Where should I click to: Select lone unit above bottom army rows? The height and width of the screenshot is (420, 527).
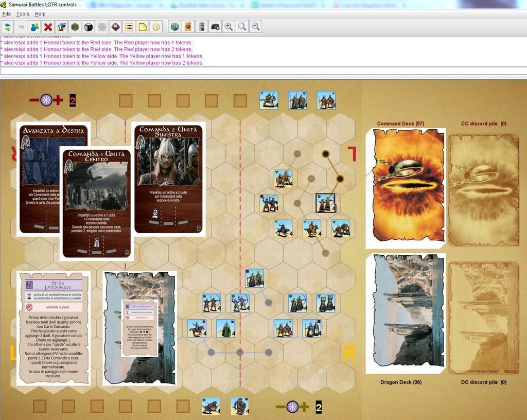click(x=254, y=278)
